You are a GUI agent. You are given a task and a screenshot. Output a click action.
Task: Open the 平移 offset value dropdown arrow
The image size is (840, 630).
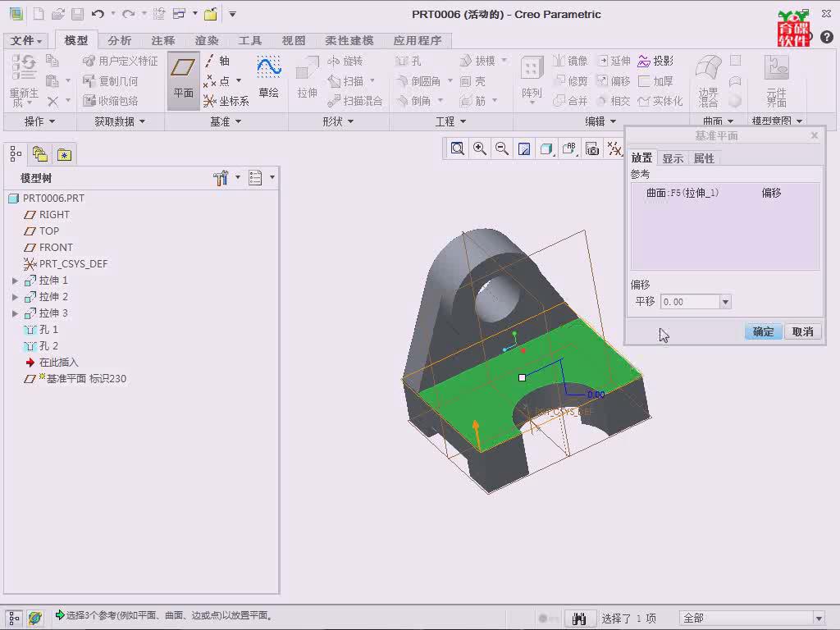[x=725, y=302]
